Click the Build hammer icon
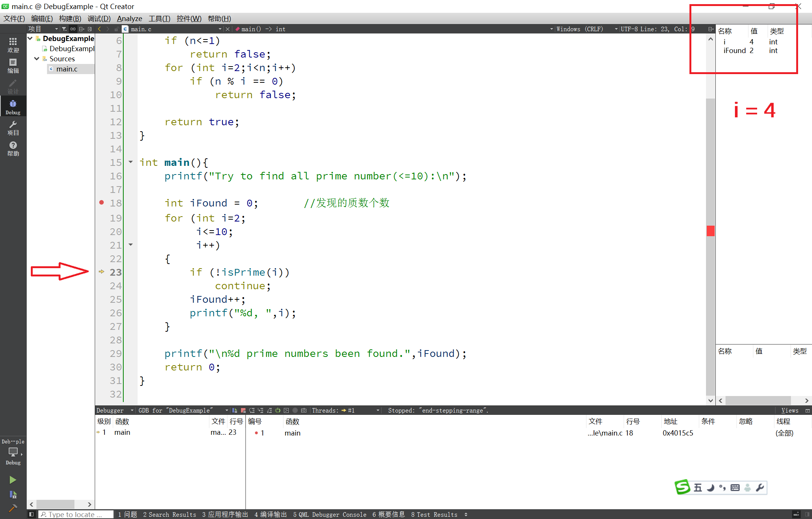This screenshot has height=519, width=812. click(13, 508)
